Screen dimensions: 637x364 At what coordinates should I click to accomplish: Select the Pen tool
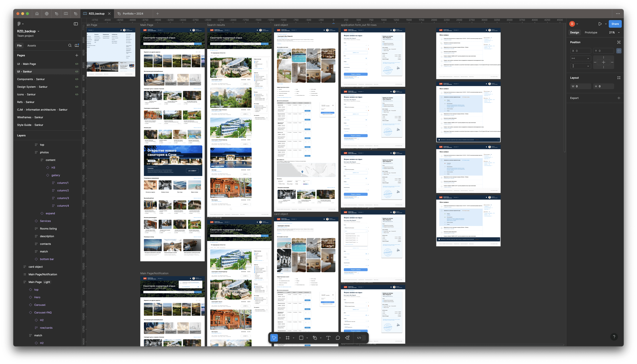pyautogui.click(x=315, y=338)
